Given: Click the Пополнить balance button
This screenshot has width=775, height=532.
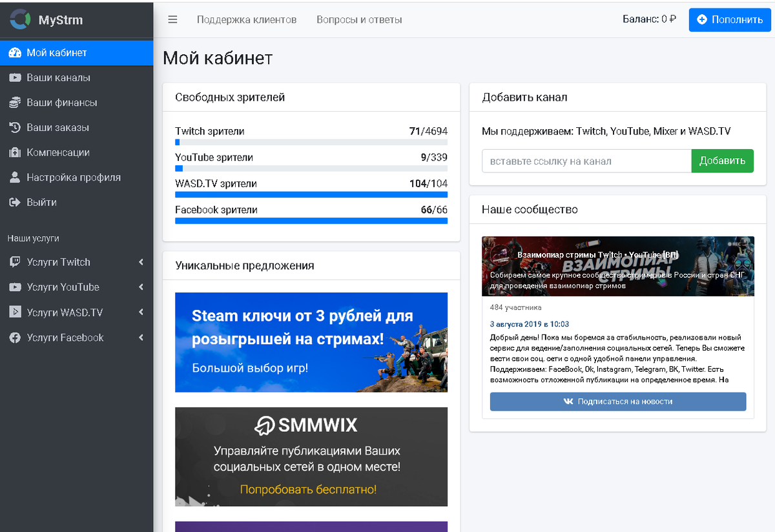Looking at the screenshot, I should click(x=730, y=19).
